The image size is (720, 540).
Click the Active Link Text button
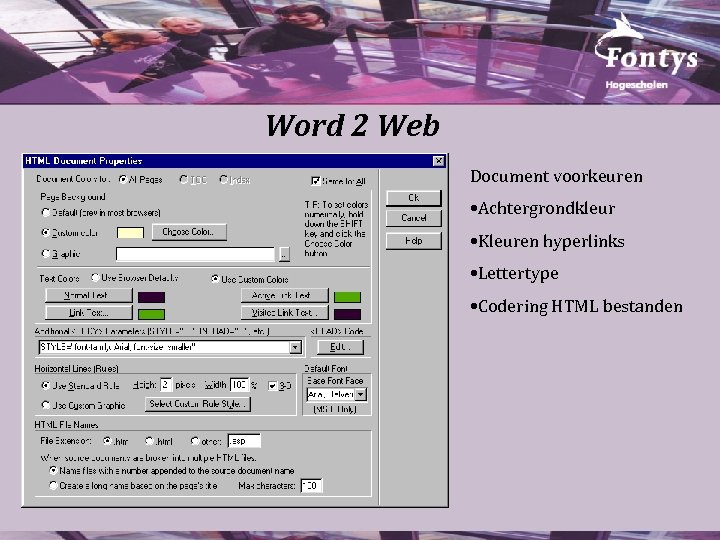click(x=285, y=295)
